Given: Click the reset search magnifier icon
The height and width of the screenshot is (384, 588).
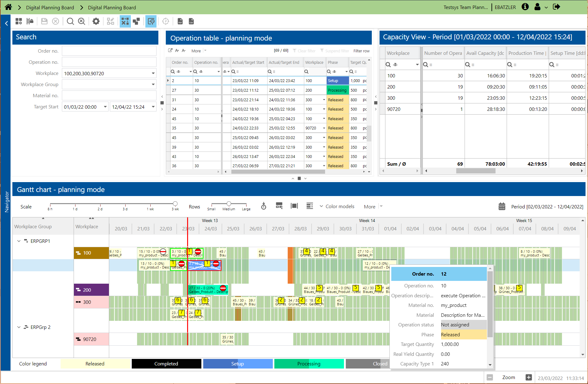Looking at the screenshot, I should tap(81, 21).
